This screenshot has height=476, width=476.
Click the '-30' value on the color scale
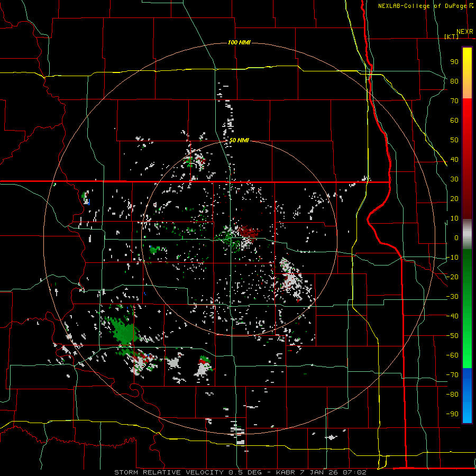click(x=452, y=297)
